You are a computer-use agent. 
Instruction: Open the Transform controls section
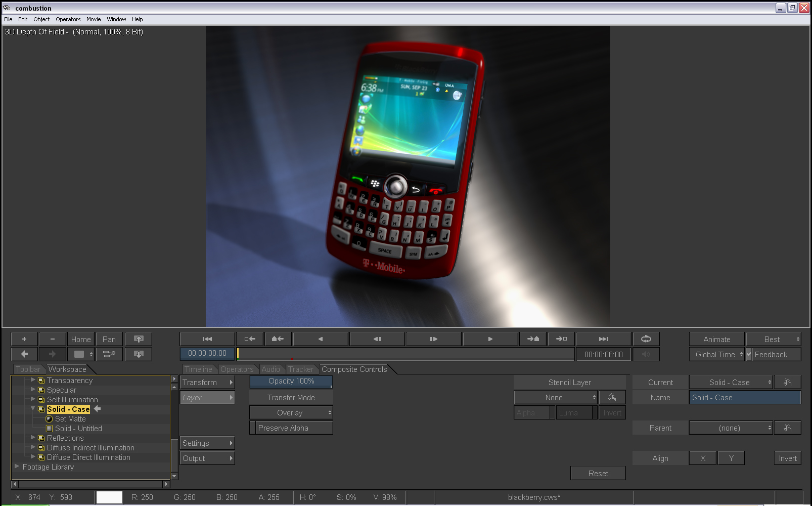click(207, 383)
